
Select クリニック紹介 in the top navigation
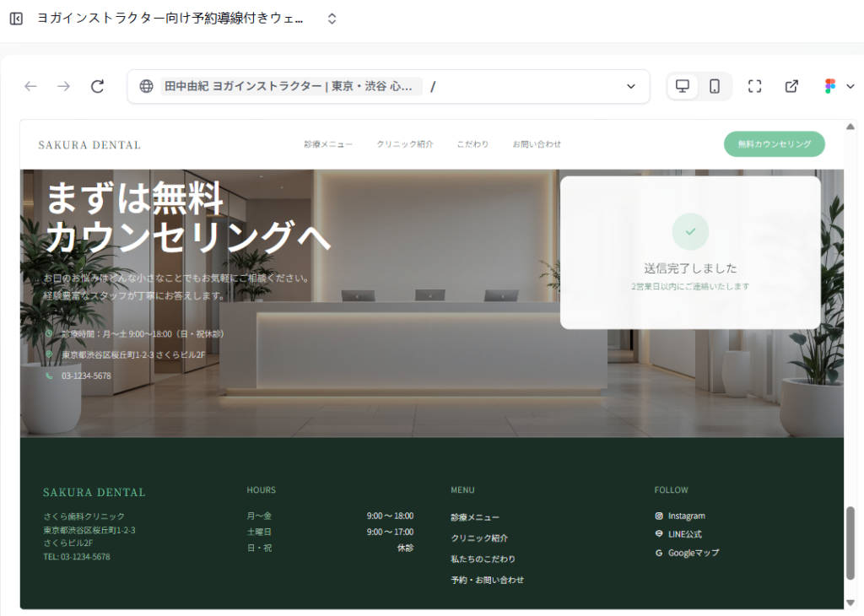click(x=405, y=144)
